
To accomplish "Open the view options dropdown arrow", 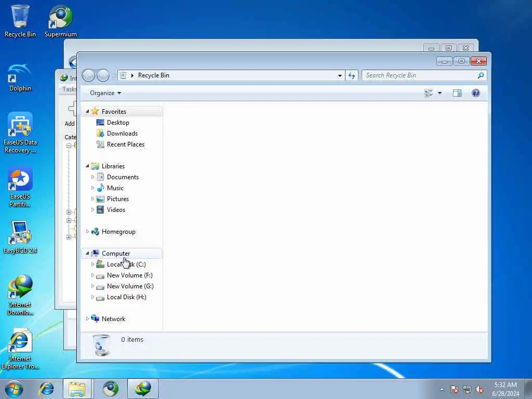I will (440, 93).
